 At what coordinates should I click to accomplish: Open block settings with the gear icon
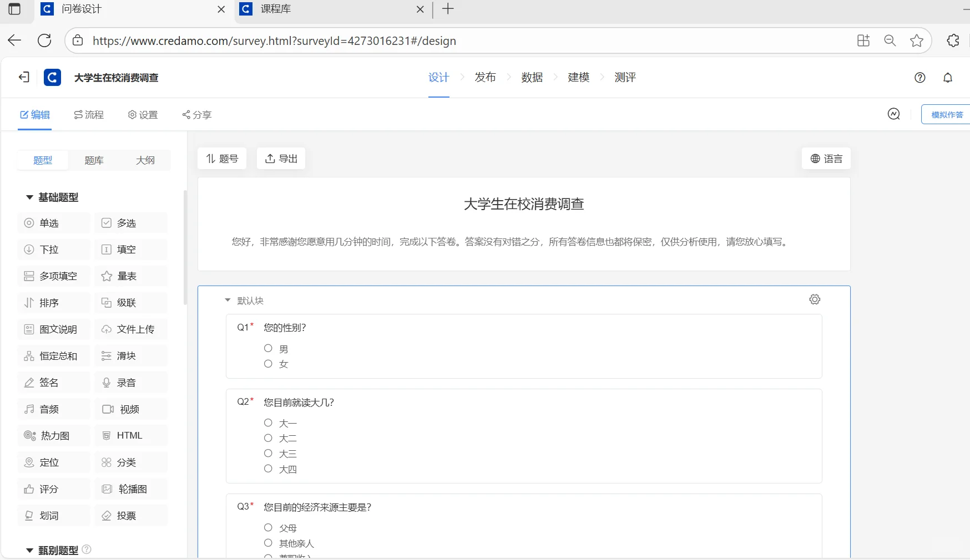[x=814, y=299]
